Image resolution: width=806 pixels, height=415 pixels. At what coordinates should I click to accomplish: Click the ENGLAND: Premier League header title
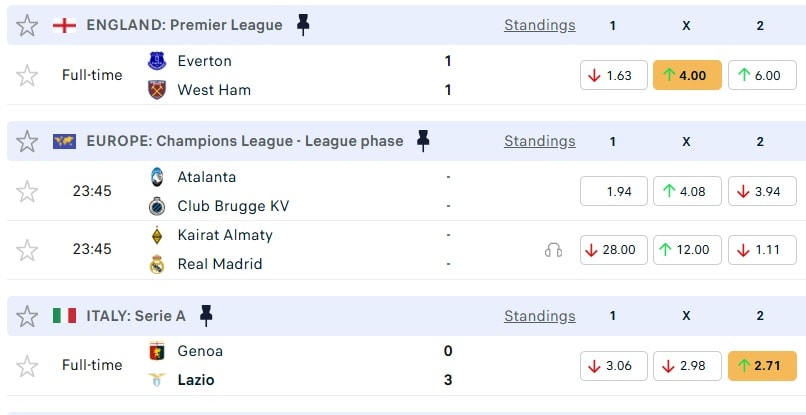click(x=184, y=25)
